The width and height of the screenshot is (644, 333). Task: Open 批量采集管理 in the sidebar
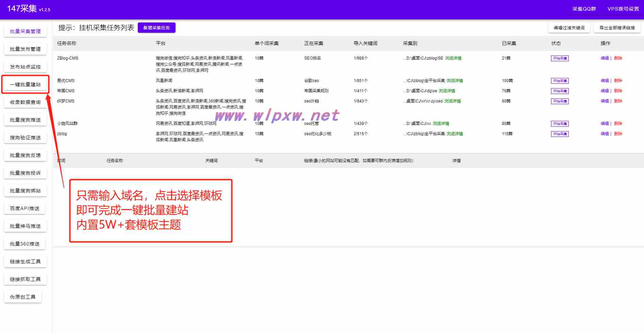tap(25, 31)
